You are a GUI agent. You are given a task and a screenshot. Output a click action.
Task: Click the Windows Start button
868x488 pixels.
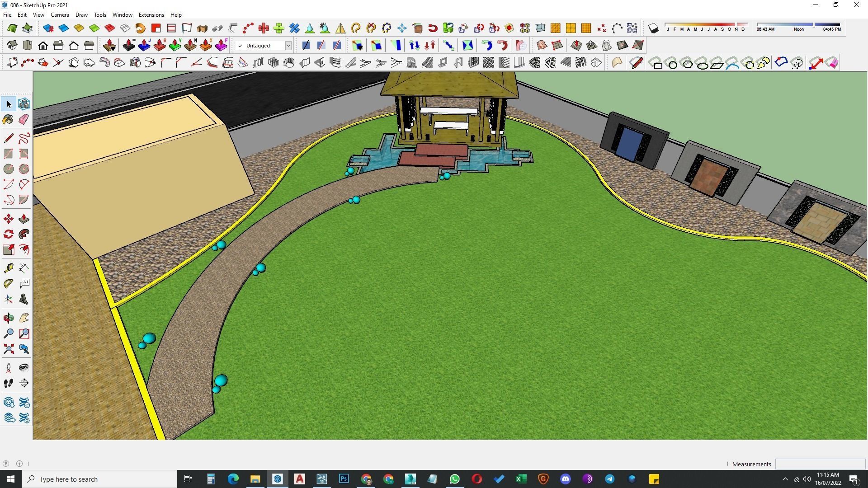tap(11, 479)
